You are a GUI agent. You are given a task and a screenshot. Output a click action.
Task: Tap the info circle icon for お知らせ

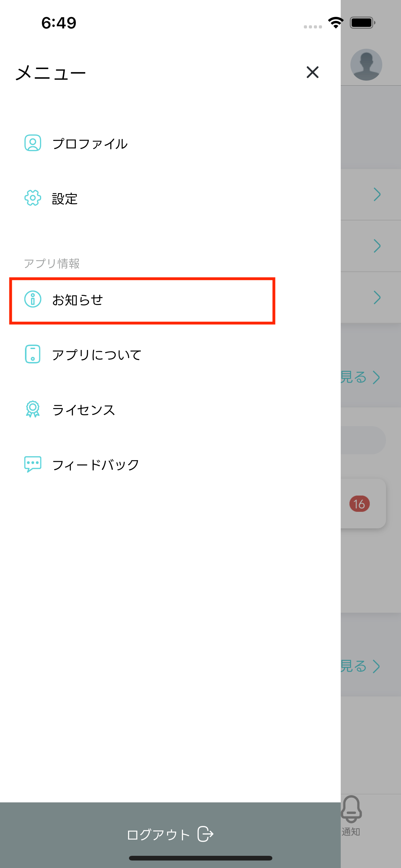33,299
